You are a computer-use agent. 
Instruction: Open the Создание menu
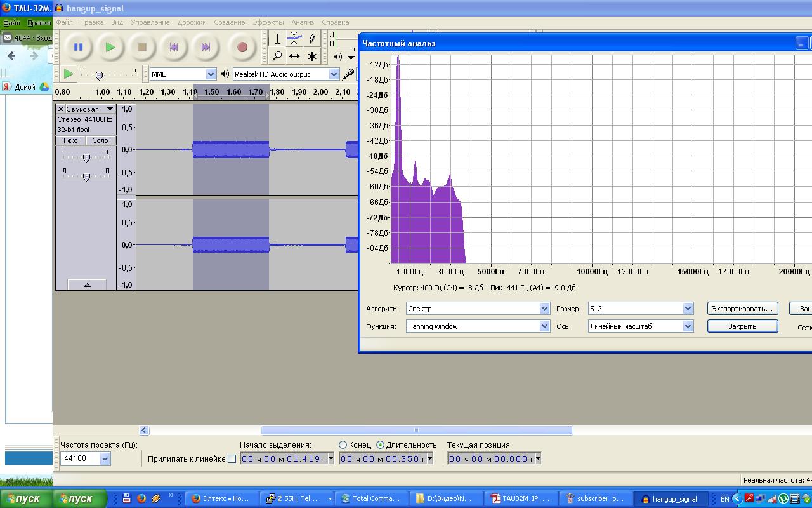point(229,22)
